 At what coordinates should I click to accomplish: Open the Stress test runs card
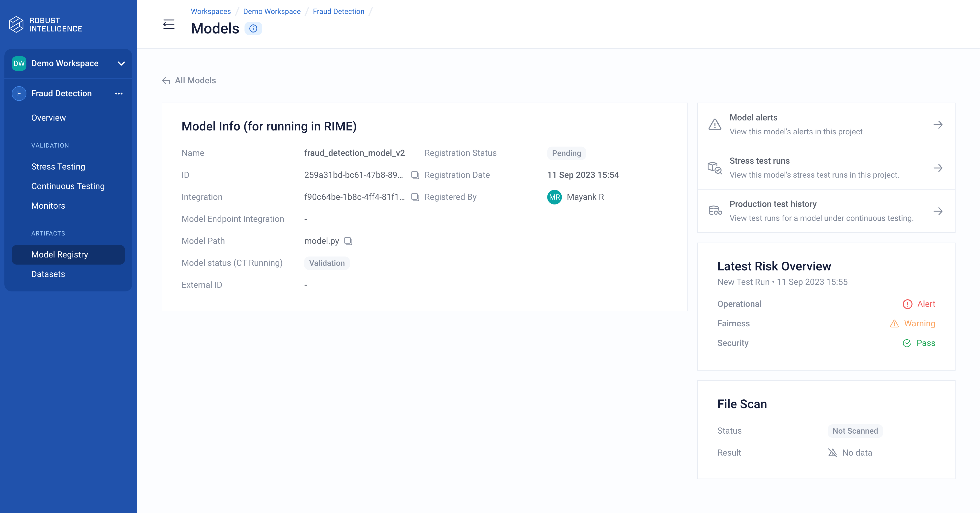pos(826,168)
